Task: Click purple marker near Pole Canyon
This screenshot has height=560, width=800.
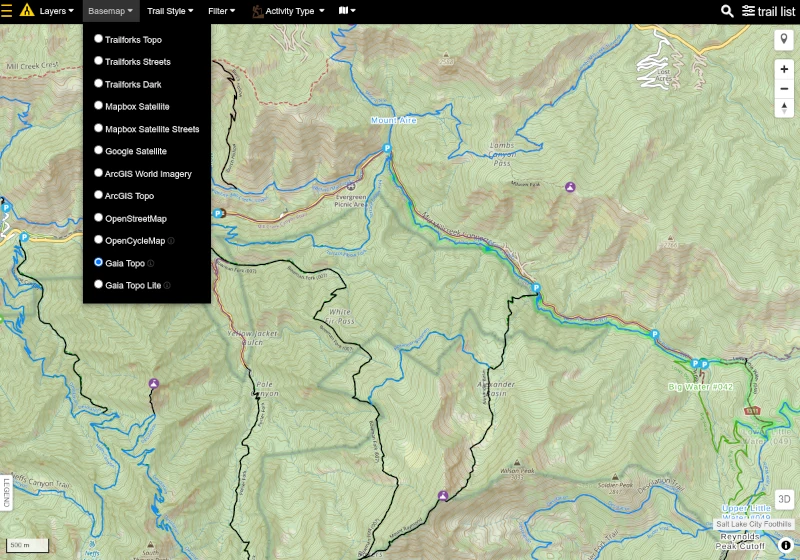Action: (x=154, y=384)
